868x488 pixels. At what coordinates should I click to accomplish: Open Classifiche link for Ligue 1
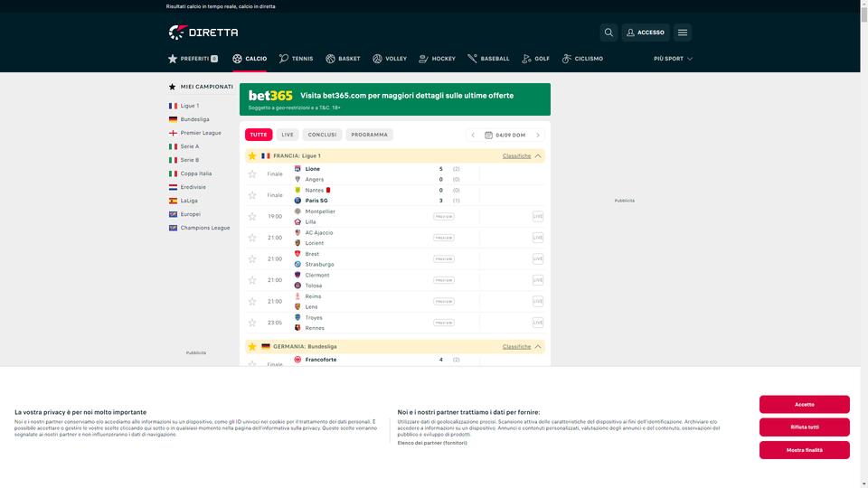tap(516, 156)
